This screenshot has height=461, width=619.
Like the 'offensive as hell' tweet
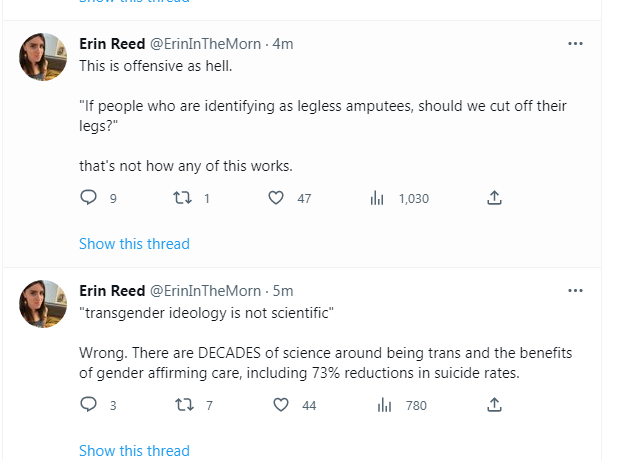point(279,198)
